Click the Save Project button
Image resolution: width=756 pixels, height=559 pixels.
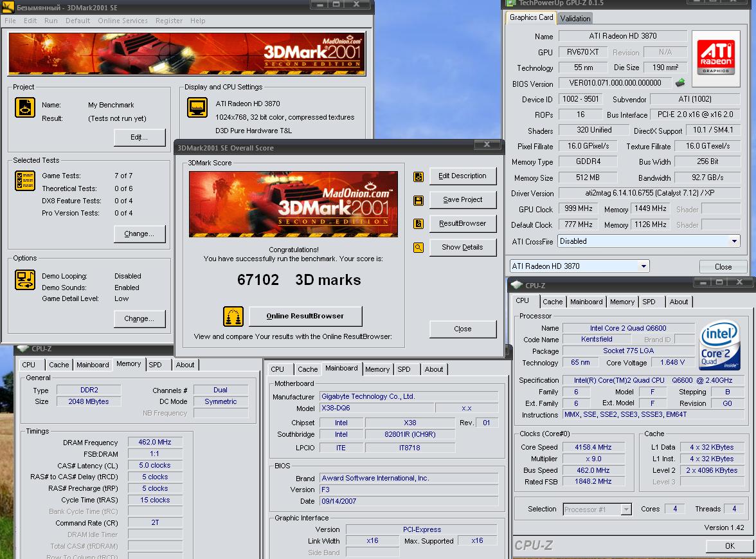coord(462,199)
